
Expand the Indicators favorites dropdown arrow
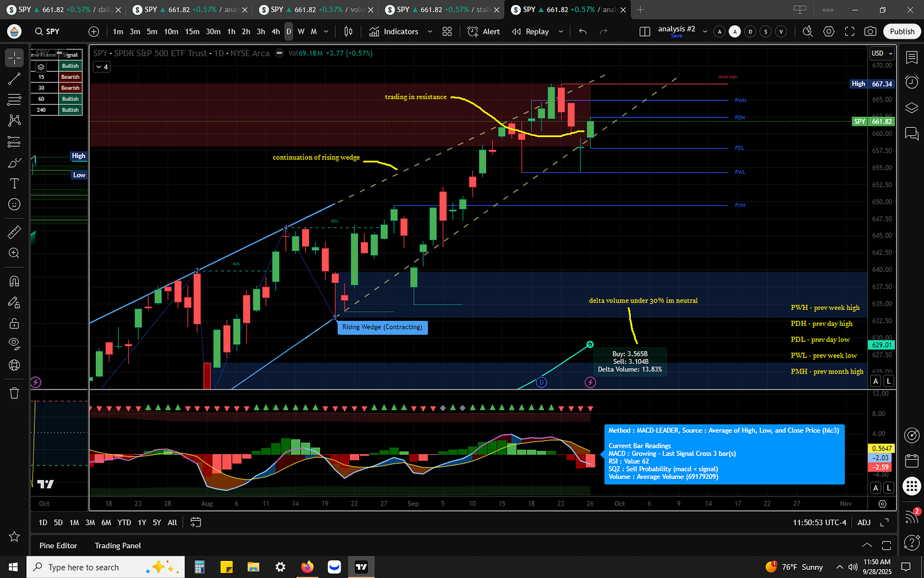[430, 31]
